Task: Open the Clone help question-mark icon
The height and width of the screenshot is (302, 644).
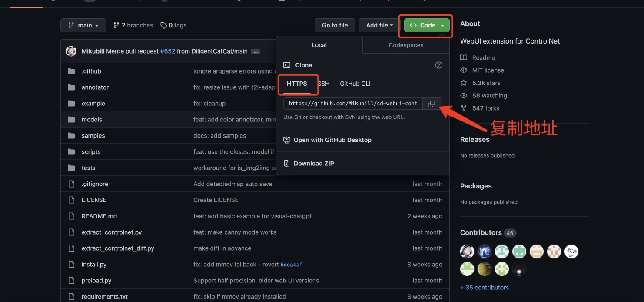Action: pyautogui.click(x=439, y=65)
